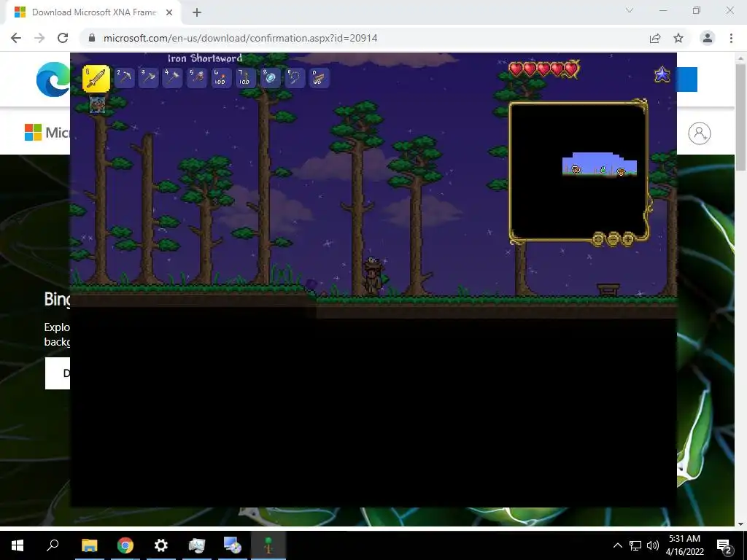
Task: Switch to Chrome from the taskbar
Action: coord(125,545)
